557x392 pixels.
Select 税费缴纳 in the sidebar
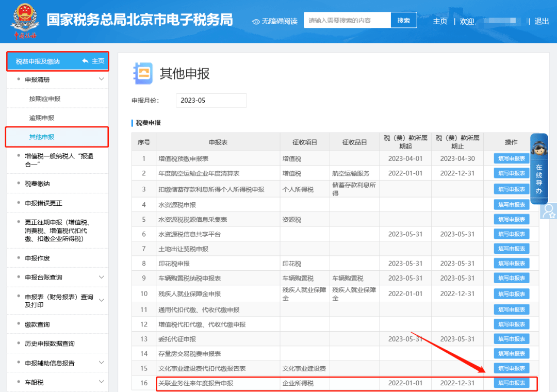37,184
